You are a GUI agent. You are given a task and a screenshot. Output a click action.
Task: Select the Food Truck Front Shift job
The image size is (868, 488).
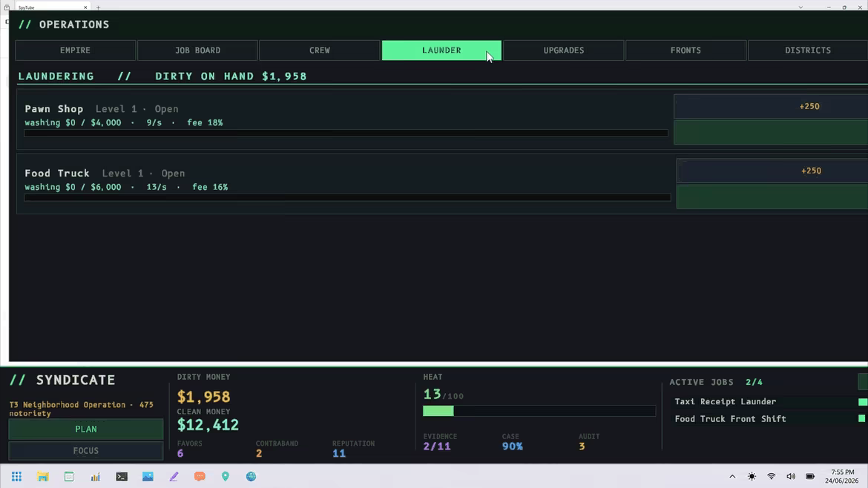730,419
